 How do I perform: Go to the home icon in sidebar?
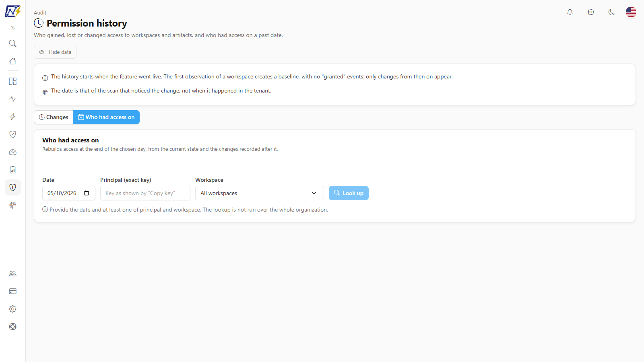coord(13,61)
